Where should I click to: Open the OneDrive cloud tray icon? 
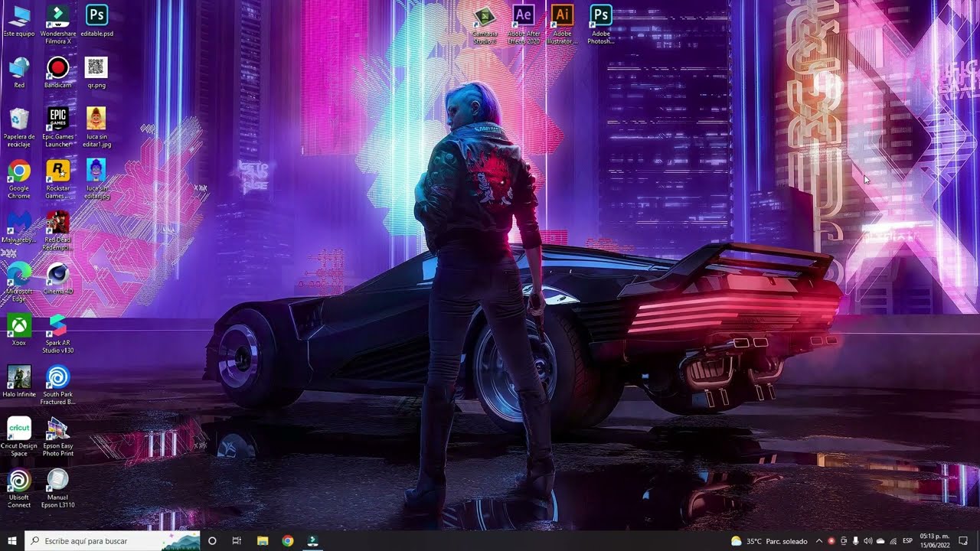click(x=880, y=541)
